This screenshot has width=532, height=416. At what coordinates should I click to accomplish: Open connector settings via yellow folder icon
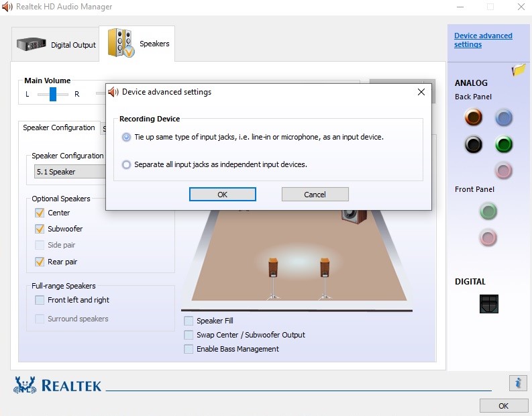(x=519, y=70)
